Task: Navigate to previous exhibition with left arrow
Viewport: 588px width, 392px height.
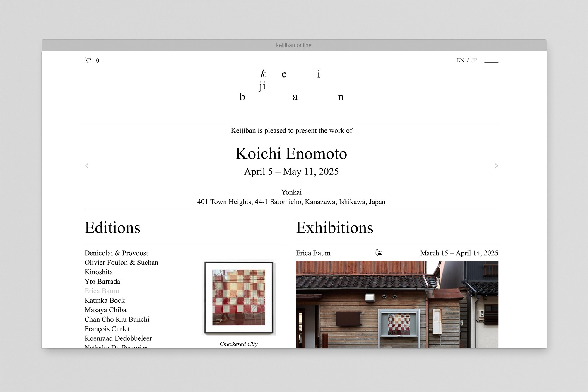Action: [87, 166]
